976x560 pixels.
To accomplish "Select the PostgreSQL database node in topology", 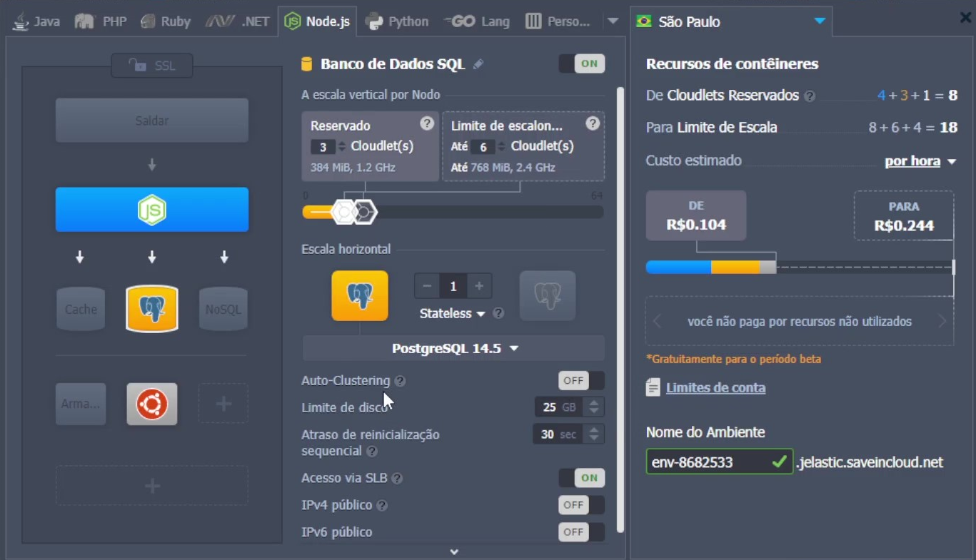I will tap(152, 309).
